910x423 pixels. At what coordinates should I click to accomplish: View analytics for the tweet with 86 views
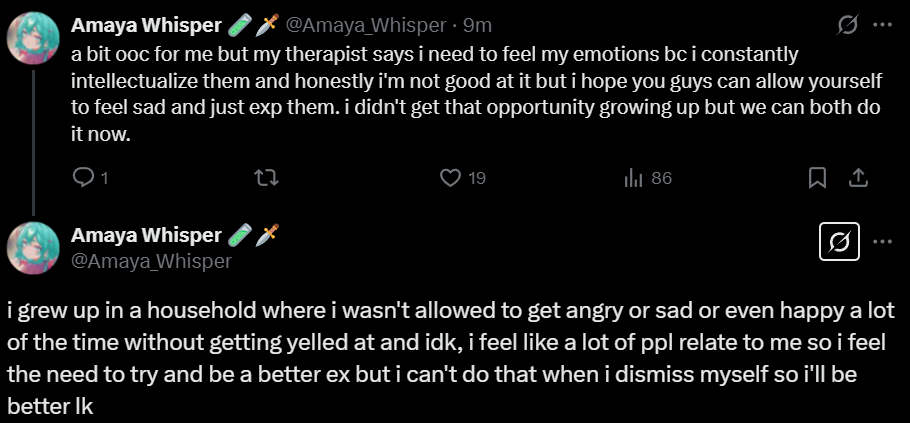pos(633,179)
